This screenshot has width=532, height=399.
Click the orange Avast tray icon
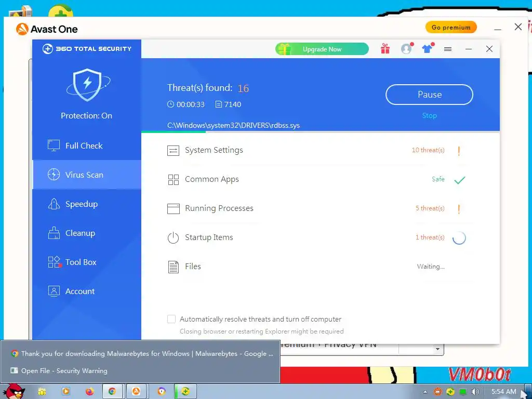click(x=437, y=392)
